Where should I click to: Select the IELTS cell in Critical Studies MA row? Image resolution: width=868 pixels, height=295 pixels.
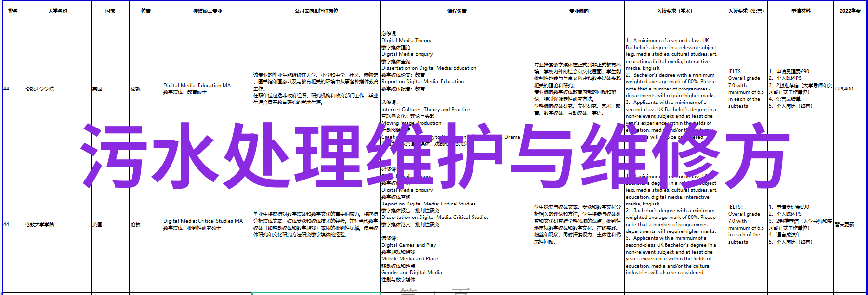(x=747, y=224)
